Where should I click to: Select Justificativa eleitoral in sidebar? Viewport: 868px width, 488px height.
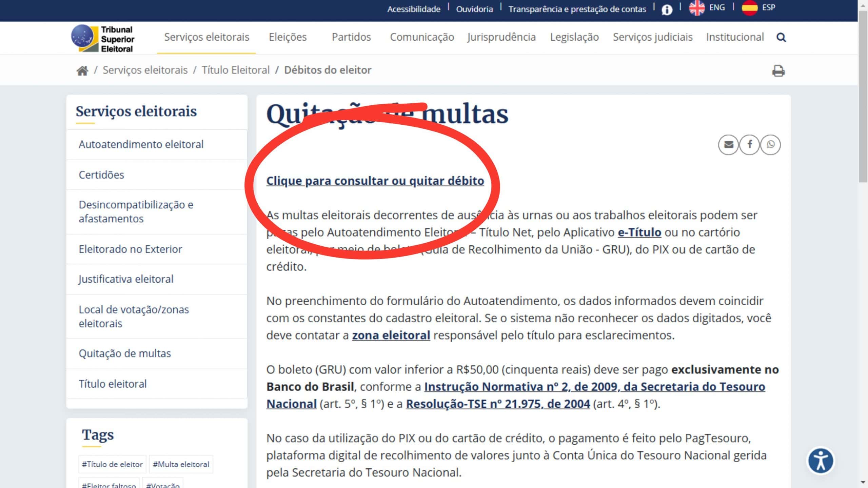click(x=126, y=279)
